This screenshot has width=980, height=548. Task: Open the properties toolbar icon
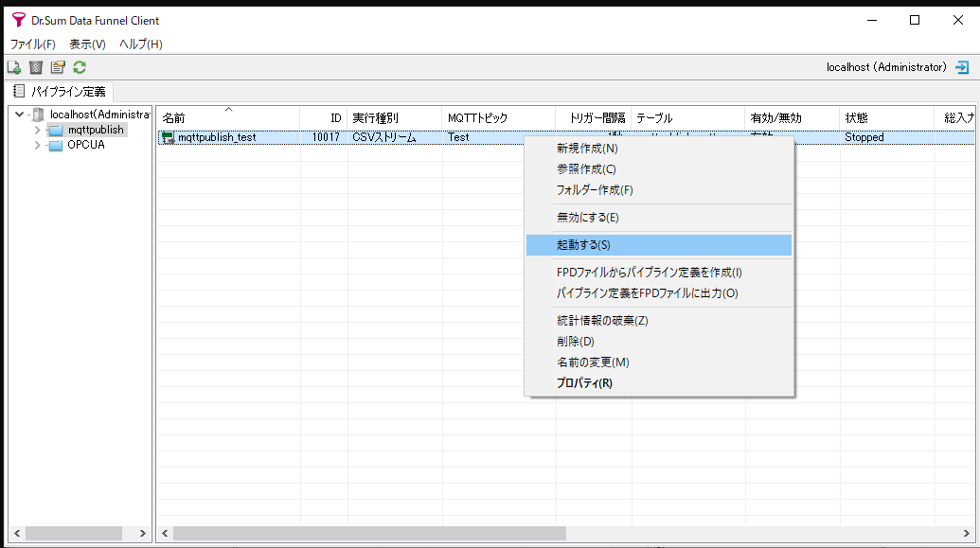pyautogui.click(x=58, y=67)
